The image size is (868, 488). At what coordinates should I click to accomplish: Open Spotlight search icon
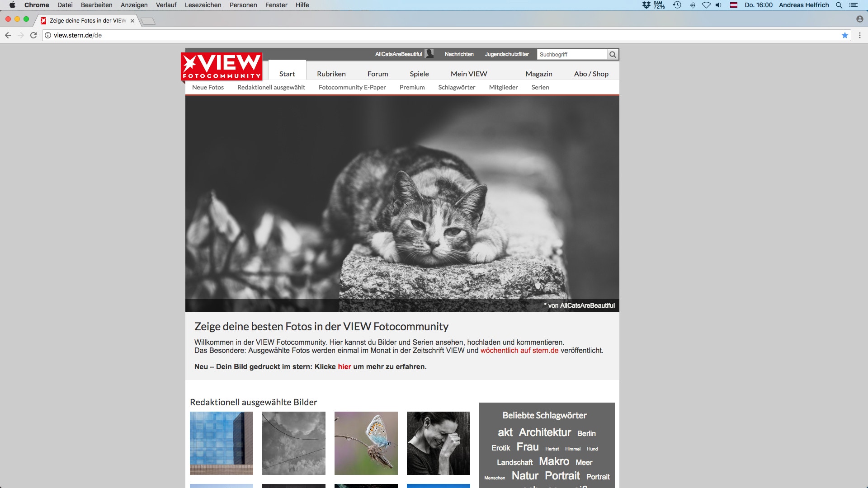coord(839,5)
